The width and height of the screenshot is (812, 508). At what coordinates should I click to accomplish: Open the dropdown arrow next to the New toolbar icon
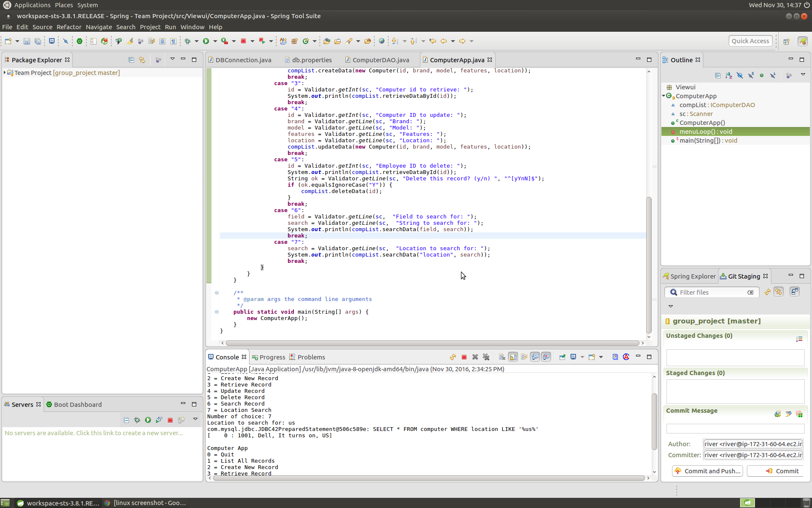click(17, 41)
